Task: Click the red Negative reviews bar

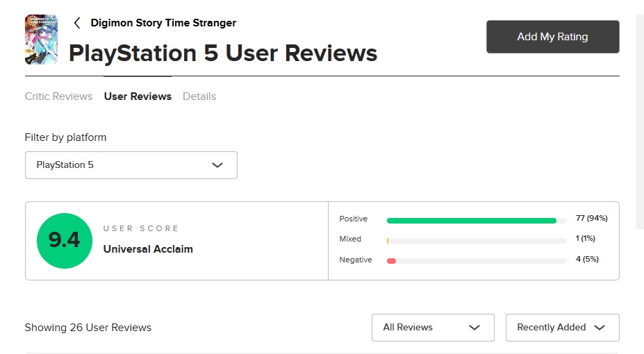Action: [391, 261]
